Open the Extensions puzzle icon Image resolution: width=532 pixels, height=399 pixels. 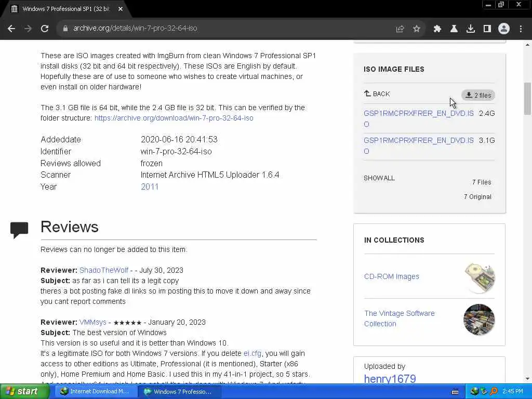(437, 29)
